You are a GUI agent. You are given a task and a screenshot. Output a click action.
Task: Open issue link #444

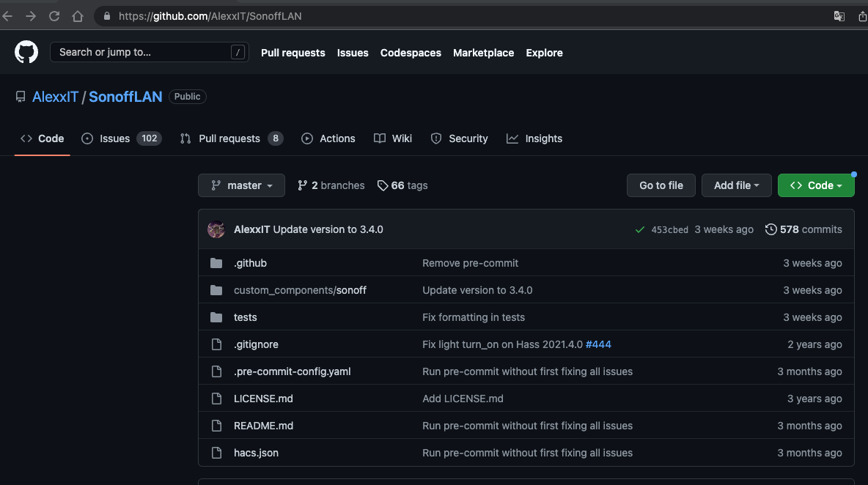(598, 344)
